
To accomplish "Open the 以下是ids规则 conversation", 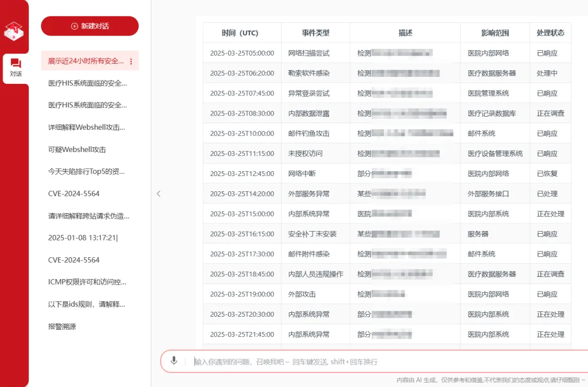I will click(x=87, y=304).
